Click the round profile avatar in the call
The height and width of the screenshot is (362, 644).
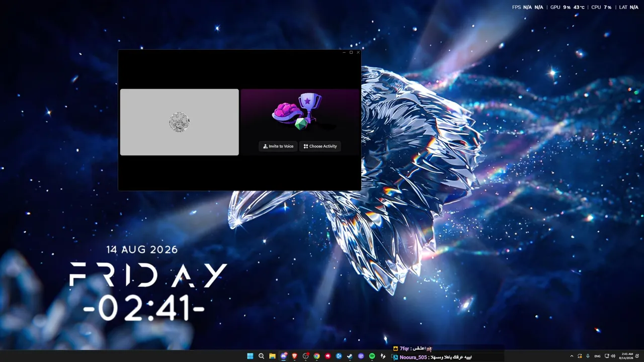pos(179,122)
